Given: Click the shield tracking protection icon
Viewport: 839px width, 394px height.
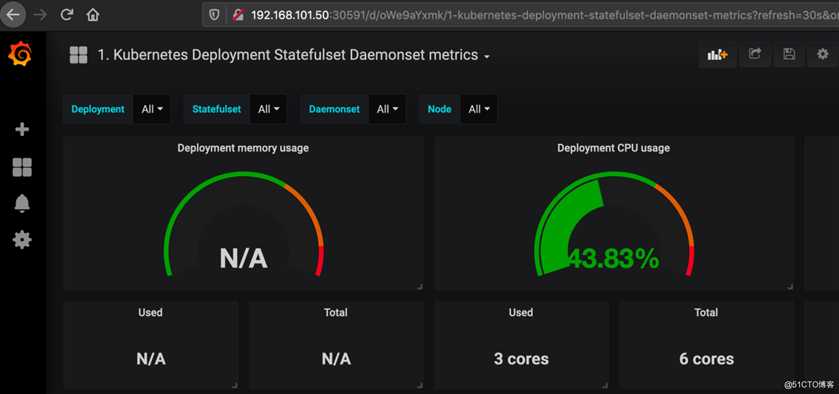Looking at the screenshot, I should click(x=215, y=15).
